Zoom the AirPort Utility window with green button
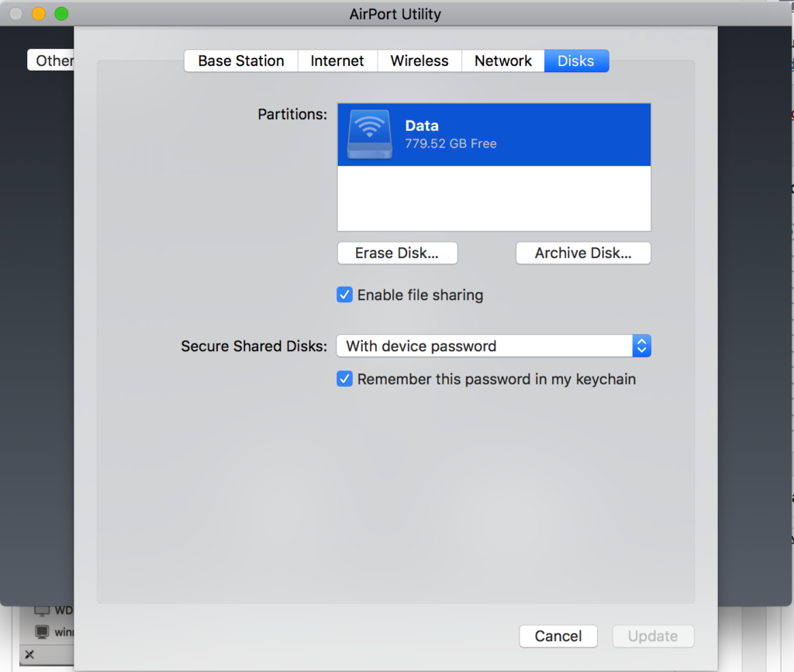 coord(61,14)
